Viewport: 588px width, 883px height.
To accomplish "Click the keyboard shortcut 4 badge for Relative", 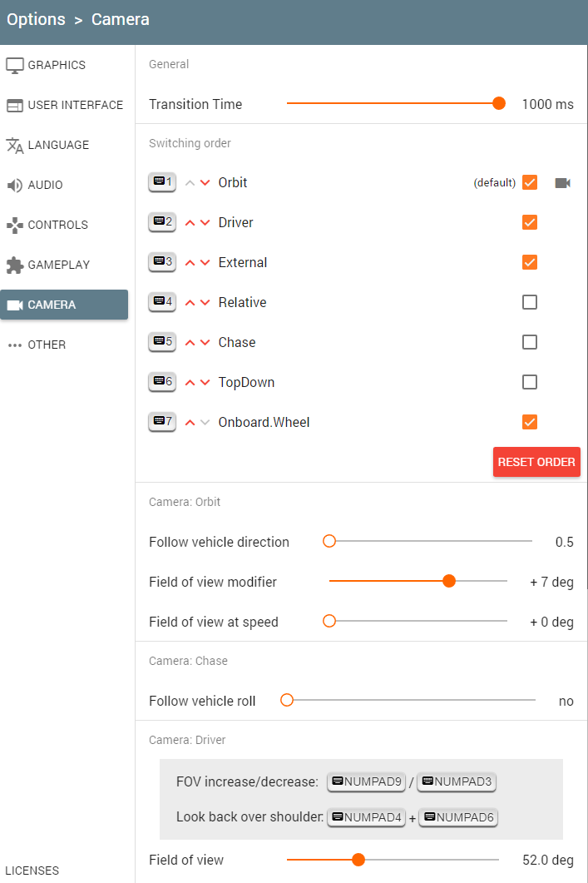I will coord(162,302).
